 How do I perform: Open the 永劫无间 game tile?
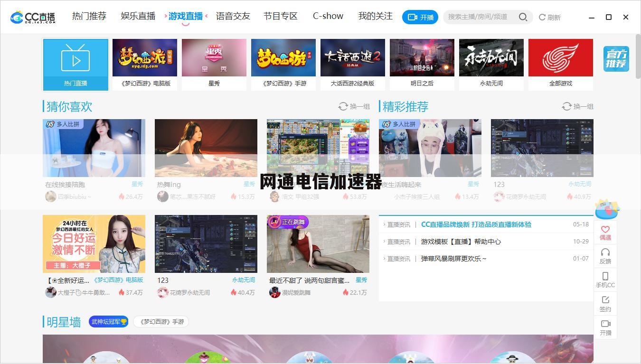point(491,65)
